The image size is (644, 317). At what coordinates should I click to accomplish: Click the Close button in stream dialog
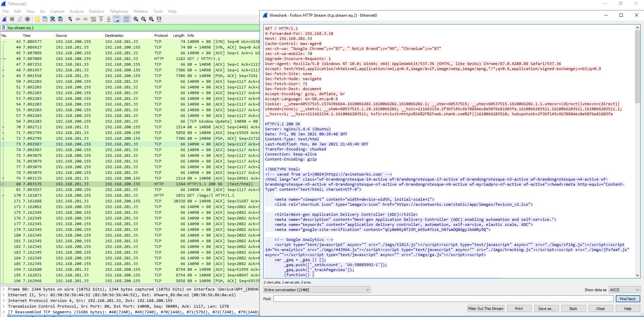tap(600, 309)
